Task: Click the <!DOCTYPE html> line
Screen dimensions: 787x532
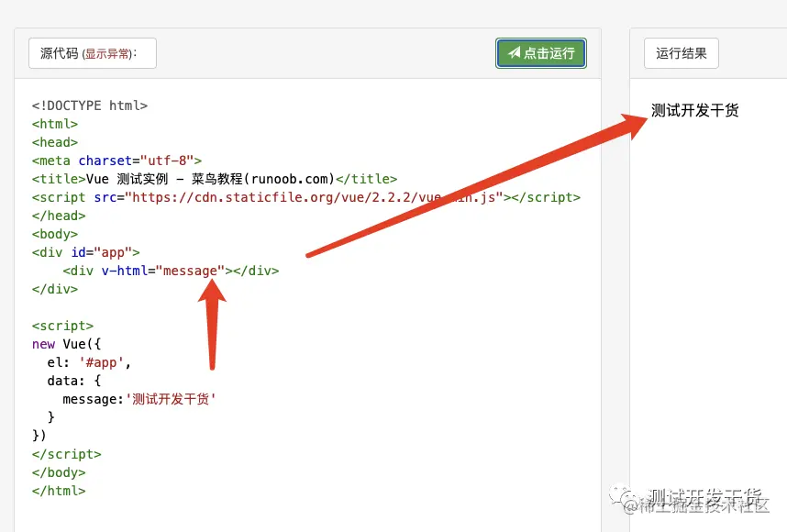Action: pos(90,105)
